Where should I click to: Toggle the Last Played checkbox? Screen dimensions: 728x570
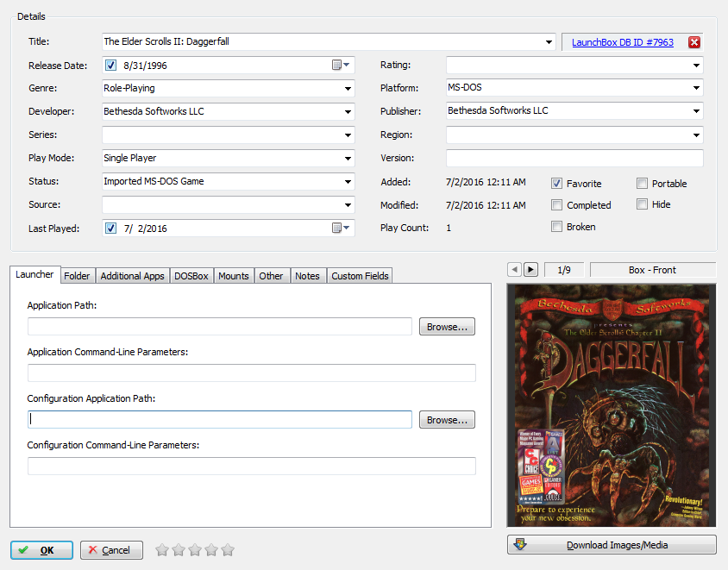pos(110,228)
